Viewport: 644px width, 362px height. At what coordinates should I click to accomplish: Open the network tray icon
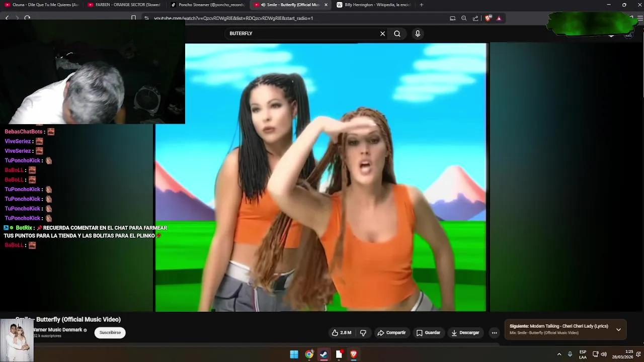(x=595, y=354)
